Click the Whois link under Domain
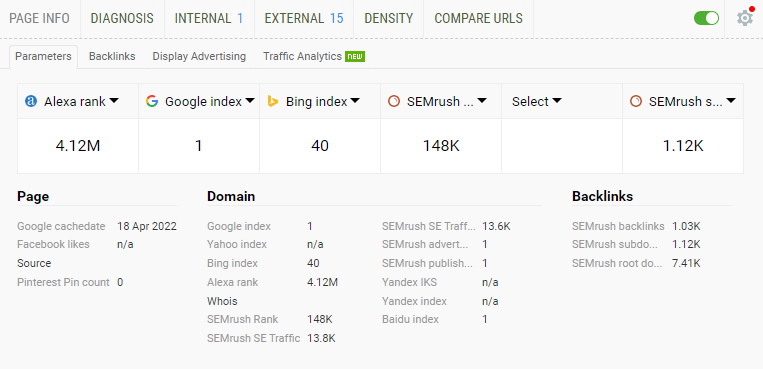The width and height of the screenshot is (763, 369). pos(222,301)
